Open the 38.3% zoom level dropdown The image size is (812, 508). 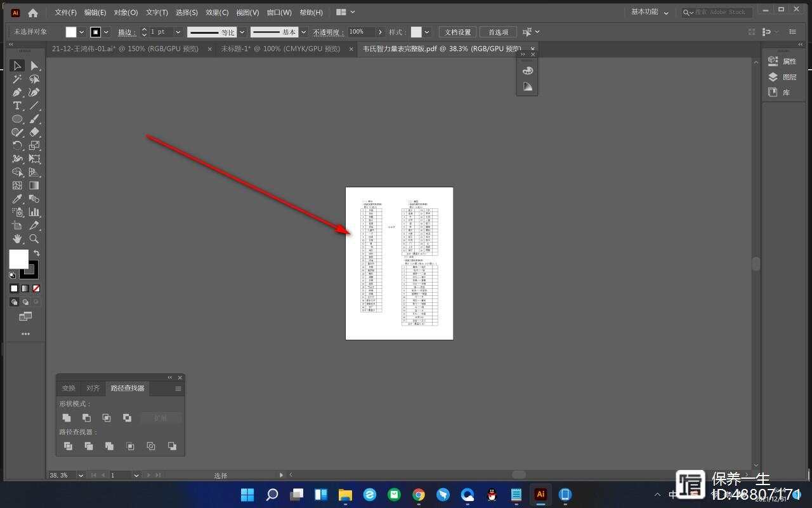coord(81,475)
